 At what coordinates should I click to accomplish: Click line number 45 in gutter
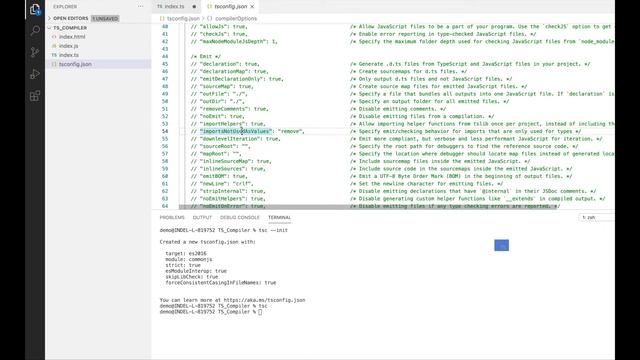tap(165, 64)
